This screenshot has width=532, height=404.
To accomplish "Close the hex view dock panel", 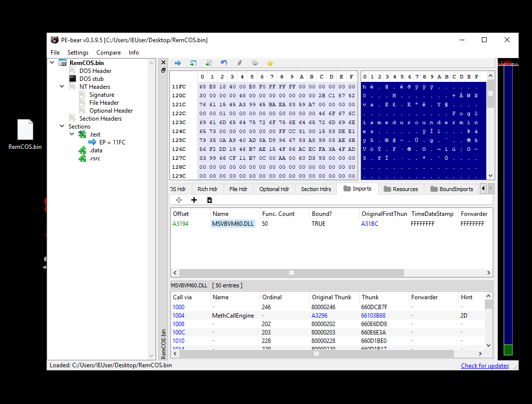I will [163, 63].
